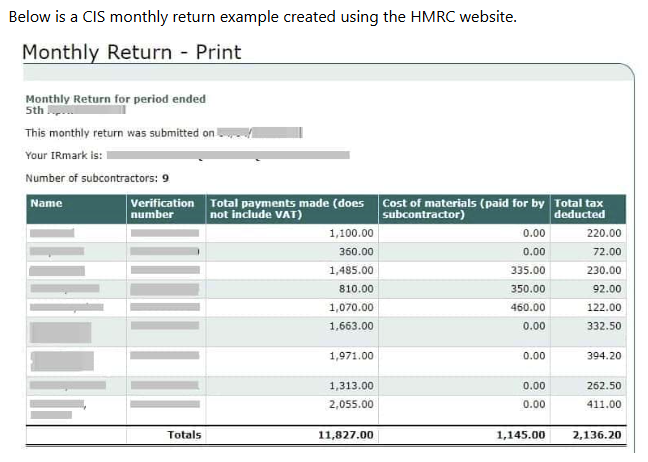
Task: Click the 'Totals' row label
Action: (183, 435)
